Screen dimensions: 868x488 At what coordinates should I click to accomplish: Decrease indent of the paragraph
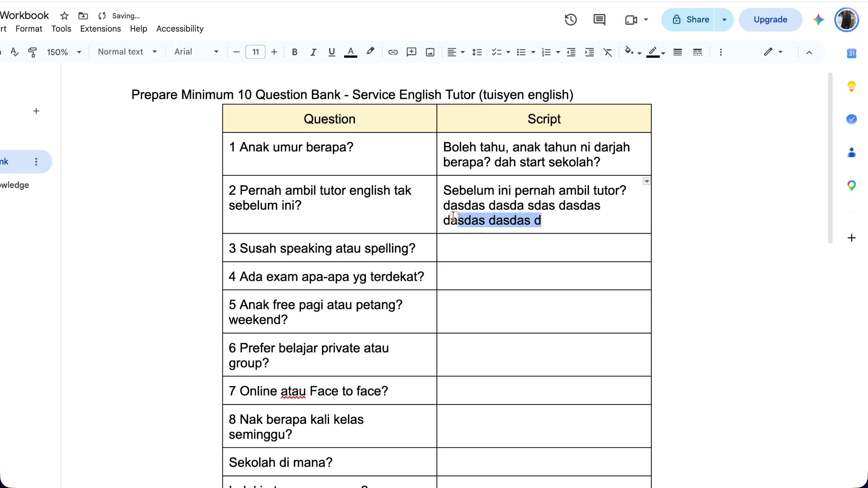tap(571, 52)
